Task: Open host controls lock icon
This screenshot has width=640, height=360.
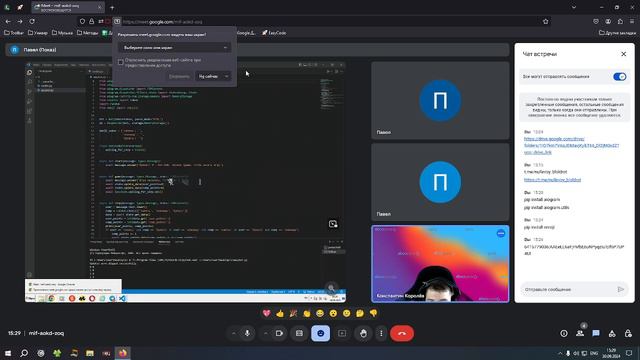Action: click(x=628, y=333)
